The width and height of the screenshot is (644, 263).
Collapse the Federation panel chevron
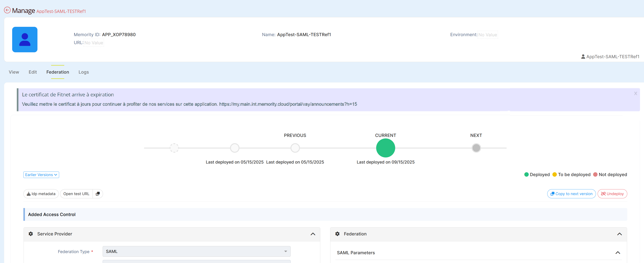pos(619,234)
